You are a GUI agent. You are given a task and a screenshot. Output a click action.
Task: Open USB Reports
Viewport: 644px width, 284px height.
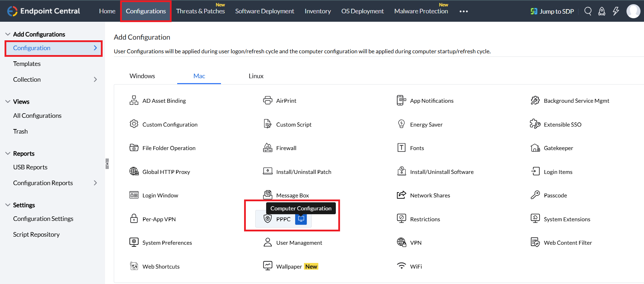(x=30, y=167)
